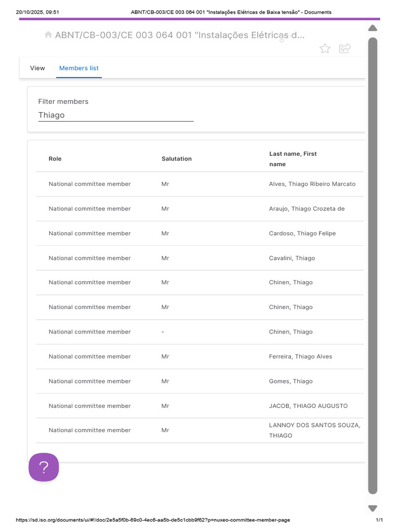
Task: Select member Araujo, Thiago Crozeta de
Action: [307, 209]
